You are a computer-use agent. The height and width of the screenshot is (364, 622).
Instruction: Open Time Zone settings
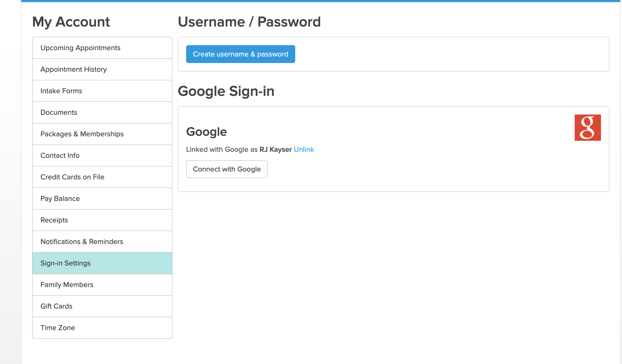[102, 328]
